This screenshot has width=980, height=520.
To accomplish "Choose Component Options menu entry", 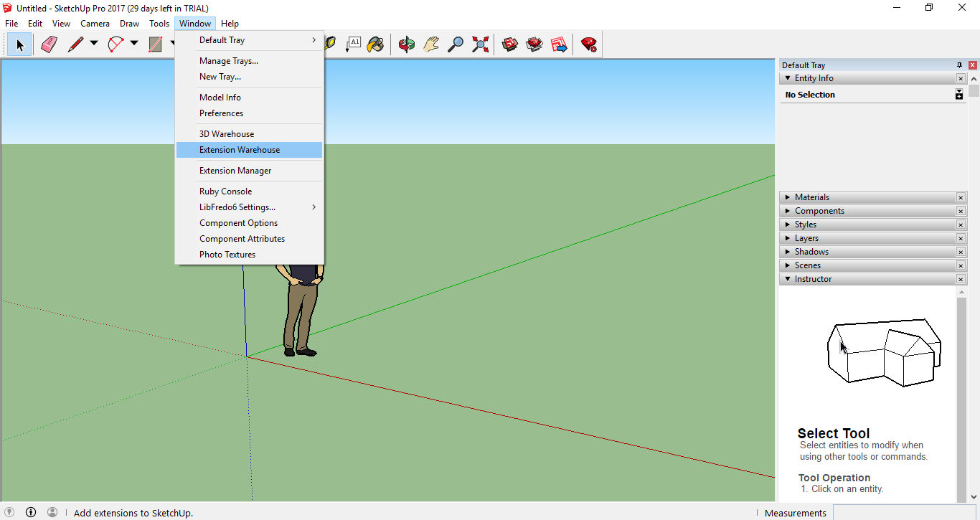I will pyautogui.click(x=249, y=223).
